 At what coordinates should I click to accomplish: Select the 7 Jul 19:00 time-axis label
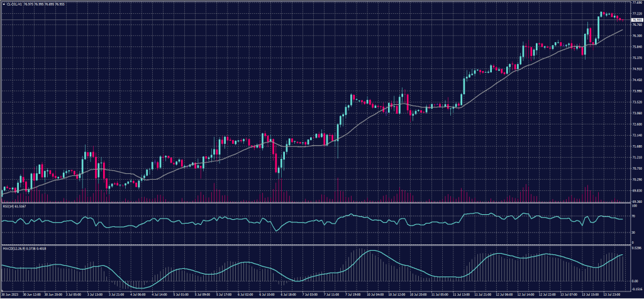pos(353,294)
